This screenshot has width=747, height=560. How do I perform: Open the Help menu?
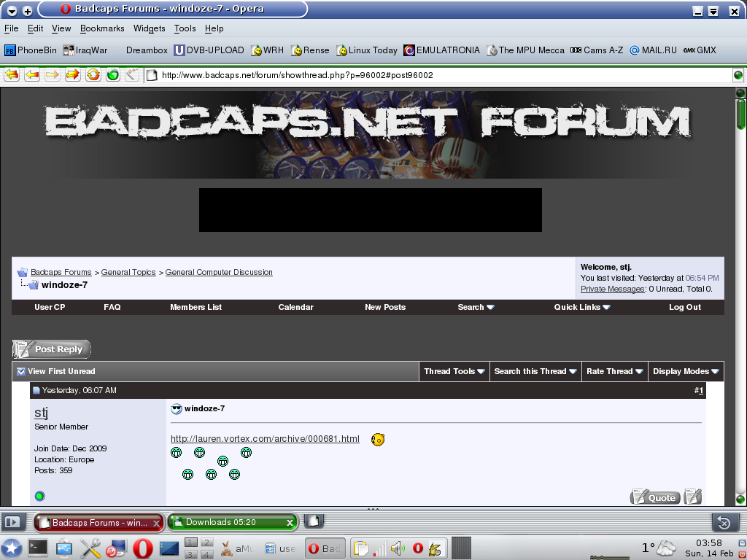tap(214, 28)
